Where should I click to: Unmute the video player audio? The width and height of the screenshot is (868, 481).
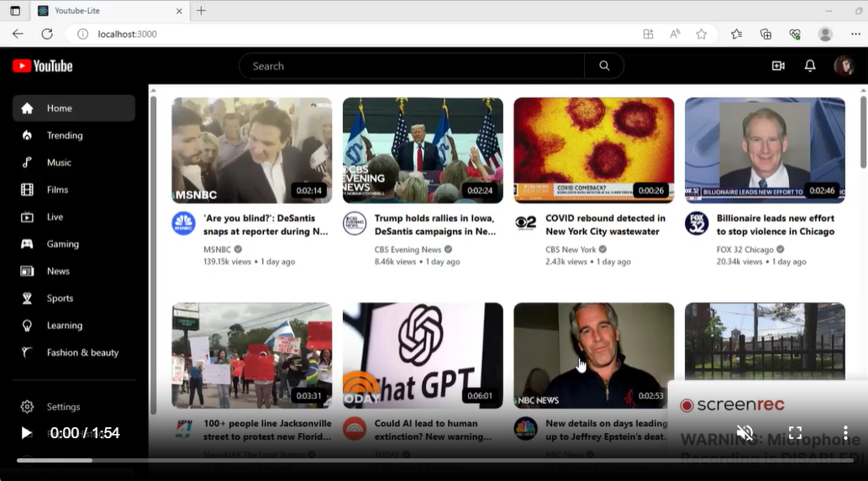coord(744,433)
